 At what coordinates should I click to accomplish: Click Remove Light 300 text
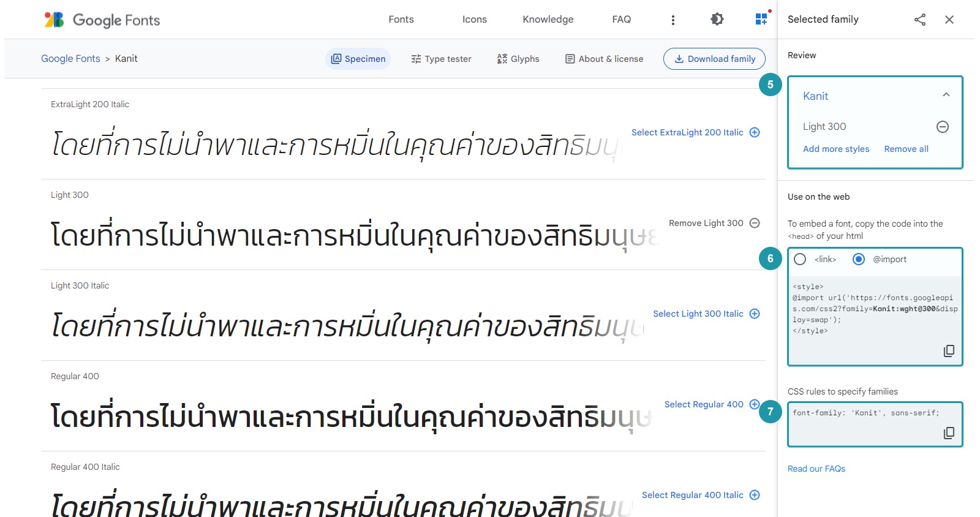pyautogui.click(x=706, y=223)
